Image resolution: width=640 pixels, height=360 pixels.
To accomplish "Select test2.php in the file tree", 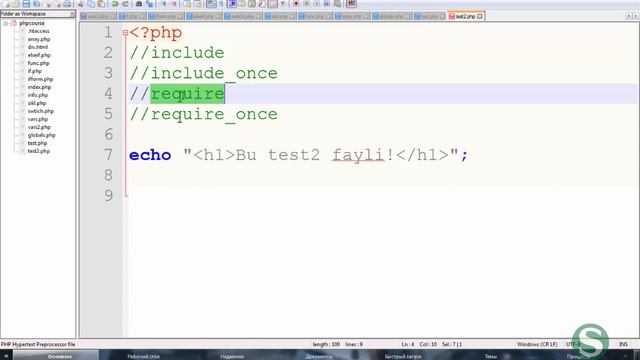I will pyautogui.click(x=38, y=151).
